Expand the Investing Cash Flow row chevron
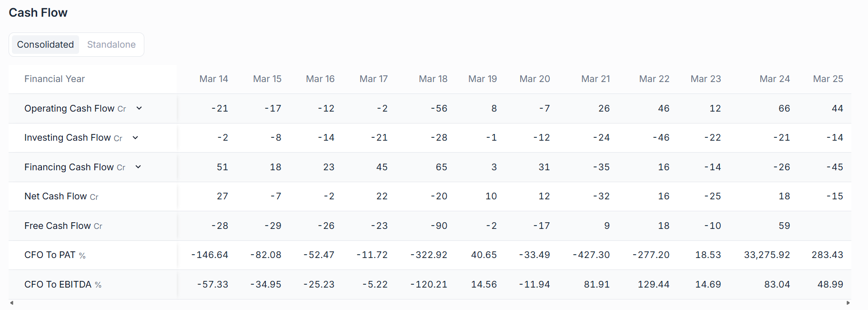 coord(135,138)
